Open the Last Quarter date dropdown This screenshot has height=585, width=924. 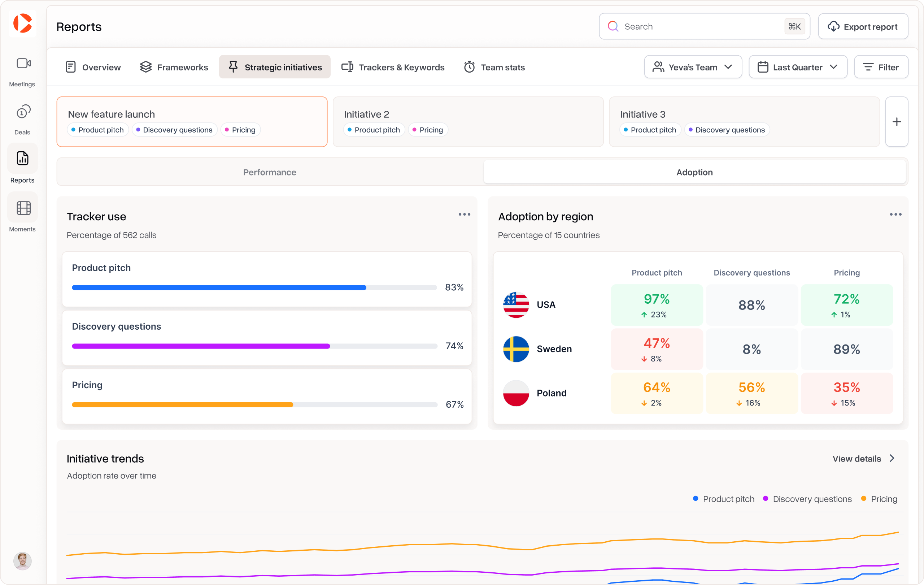tap(797, 67)
